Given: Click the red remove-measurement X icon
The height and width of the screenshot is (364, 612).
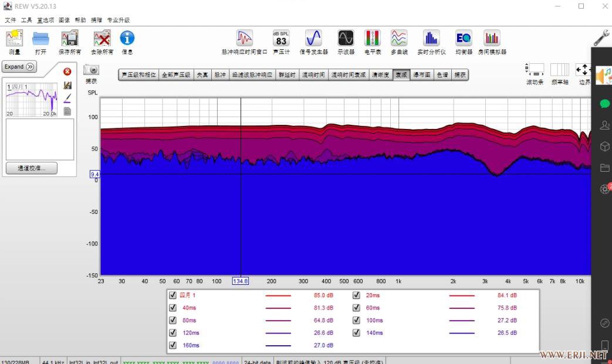Looking at the screenshot, I should click(67, 72).
